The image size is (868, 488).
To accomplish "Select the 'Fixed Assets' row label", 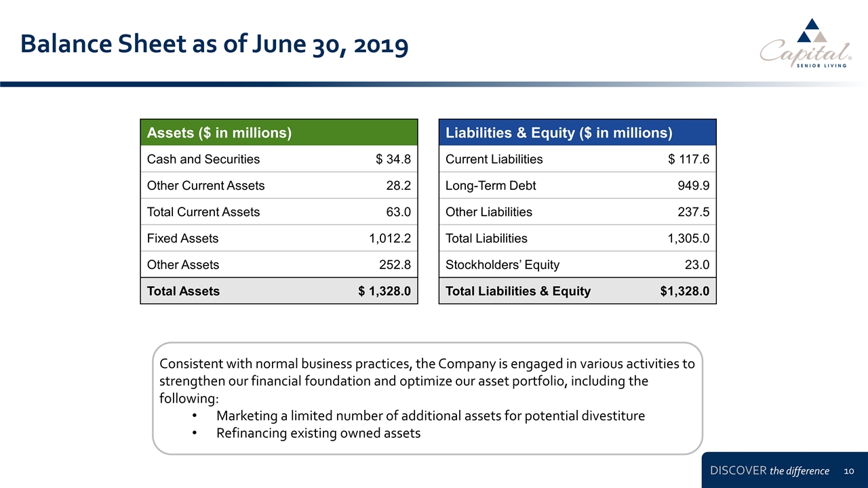I will 183,239.
